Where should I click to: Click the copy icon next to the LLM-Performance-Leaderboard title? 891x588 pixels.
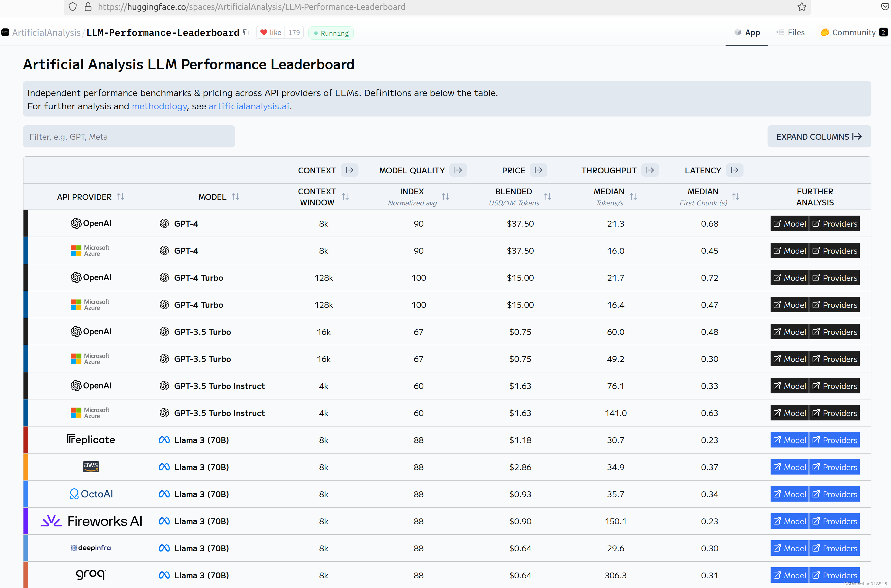[x=246, y=33]
